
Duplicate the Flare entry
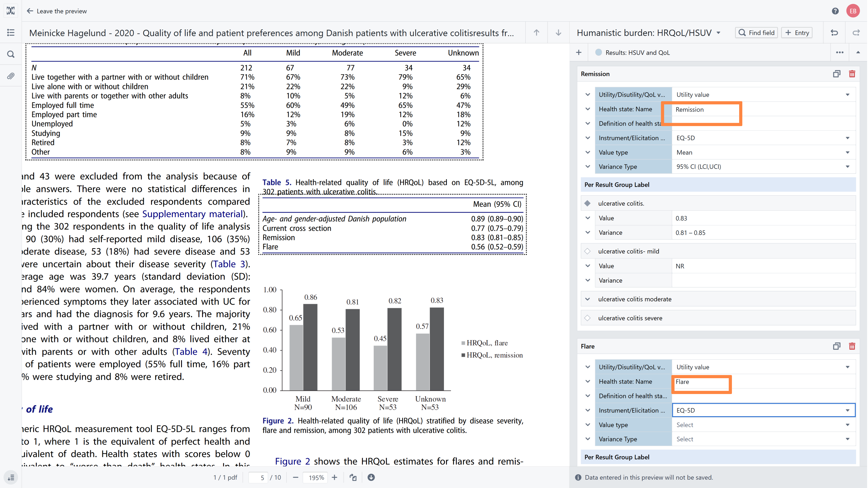coord(837,346)
